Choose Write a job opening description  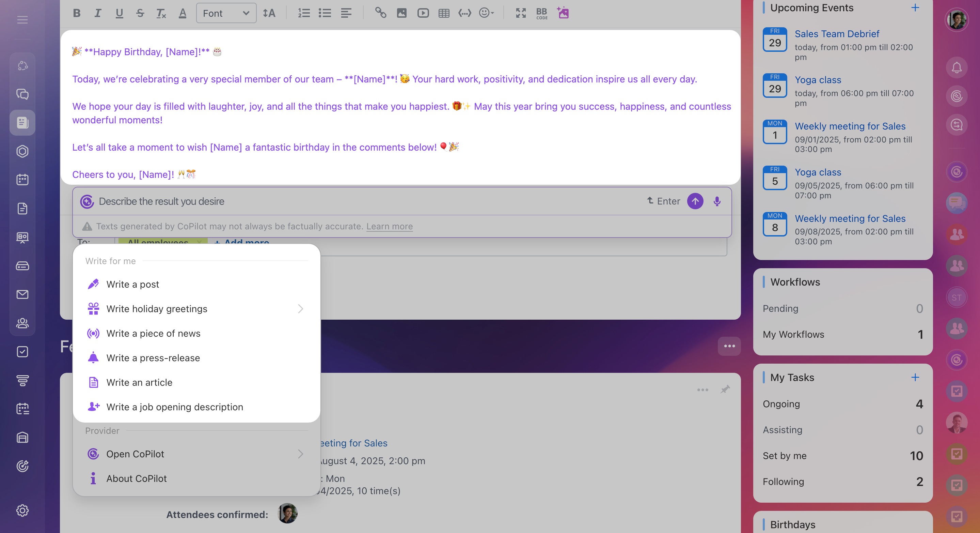[175, 407]
